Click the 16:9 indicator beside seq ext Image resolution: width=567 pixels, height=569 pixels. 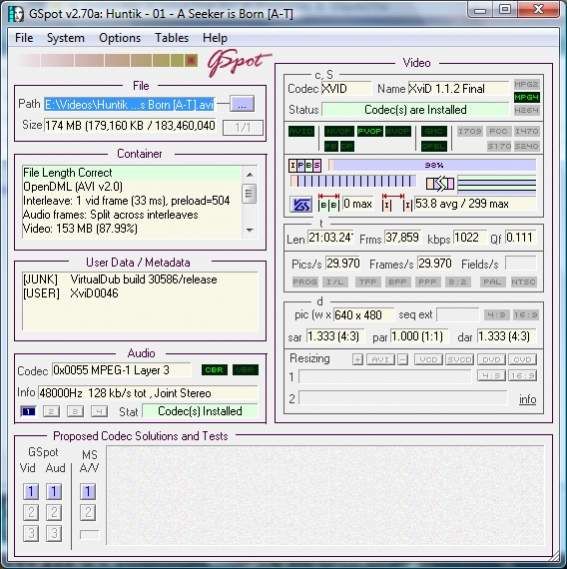coord(525,315)
